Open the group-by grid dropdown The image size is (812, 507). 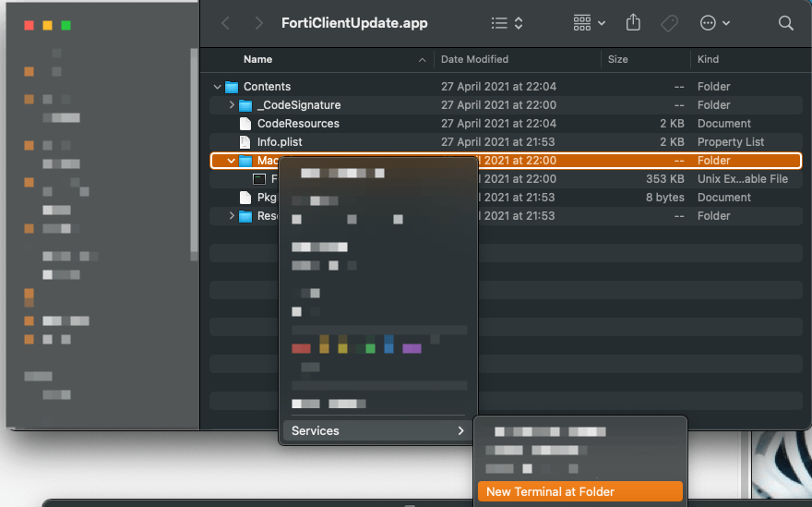point(590,23)
